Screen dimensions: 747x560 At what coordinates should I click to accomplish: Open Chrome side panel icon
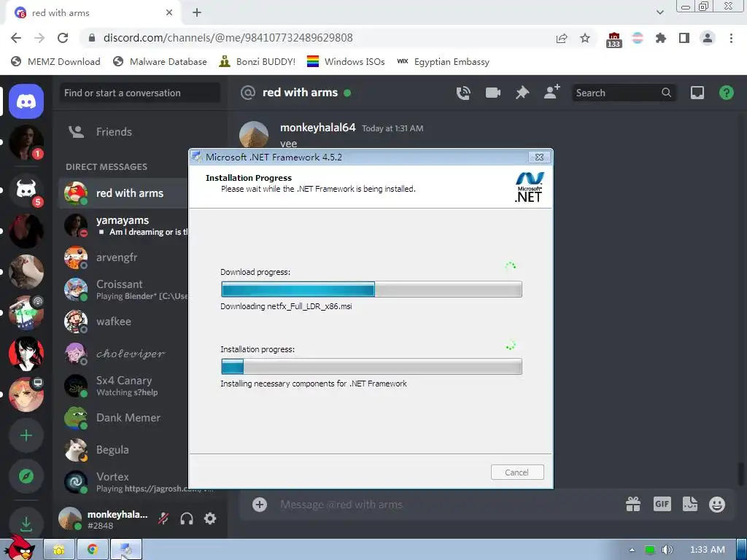(684, 38)
